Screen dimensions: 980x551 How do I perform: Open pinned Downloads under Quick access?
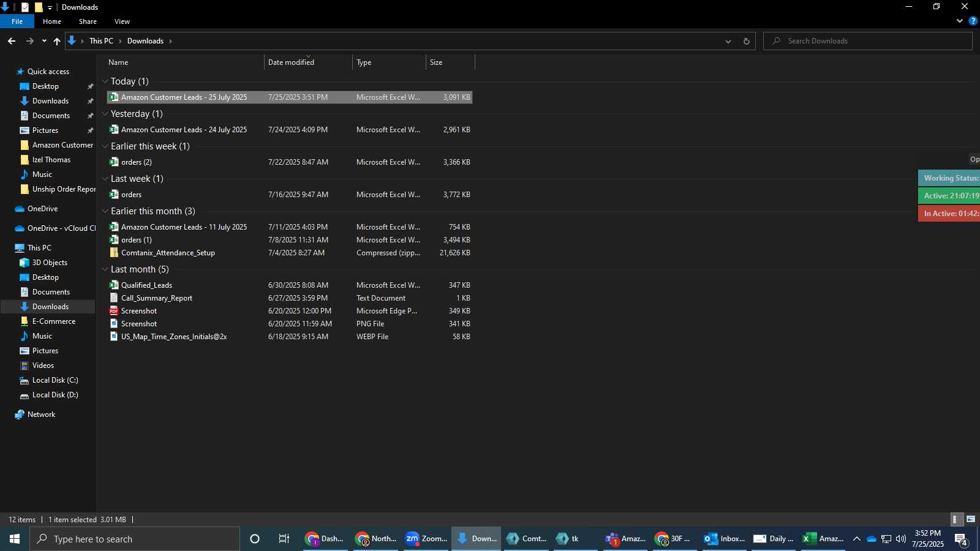tap(51, 101)
